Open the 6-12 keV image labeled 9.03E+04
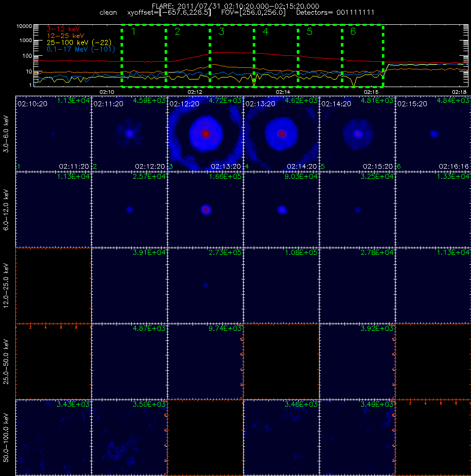 [x=281, y=210]
